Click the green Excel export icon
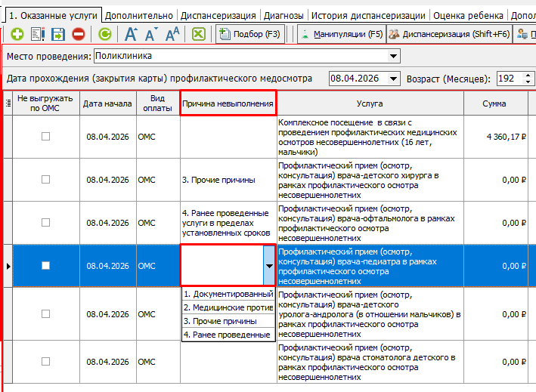The width and height of the screenshot is (536, 392). [x=198, y=34]
